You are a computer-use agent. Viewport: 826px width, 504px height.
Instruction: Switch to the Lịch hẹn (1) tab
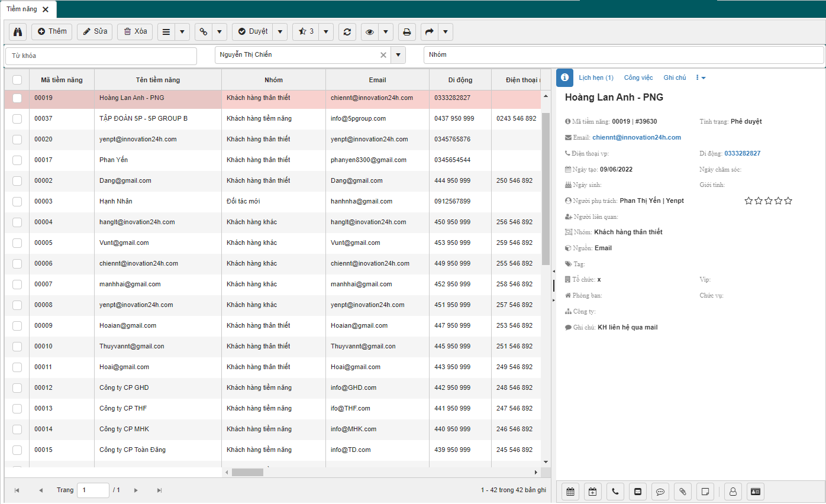pos(596,77)
